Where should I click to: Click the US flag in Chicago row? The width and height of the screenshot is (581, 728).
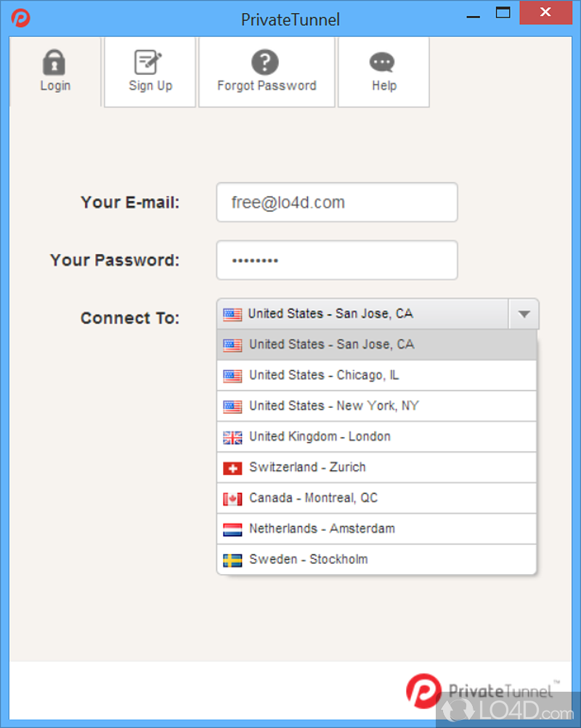pyautogui.click(x=232, y=375)
